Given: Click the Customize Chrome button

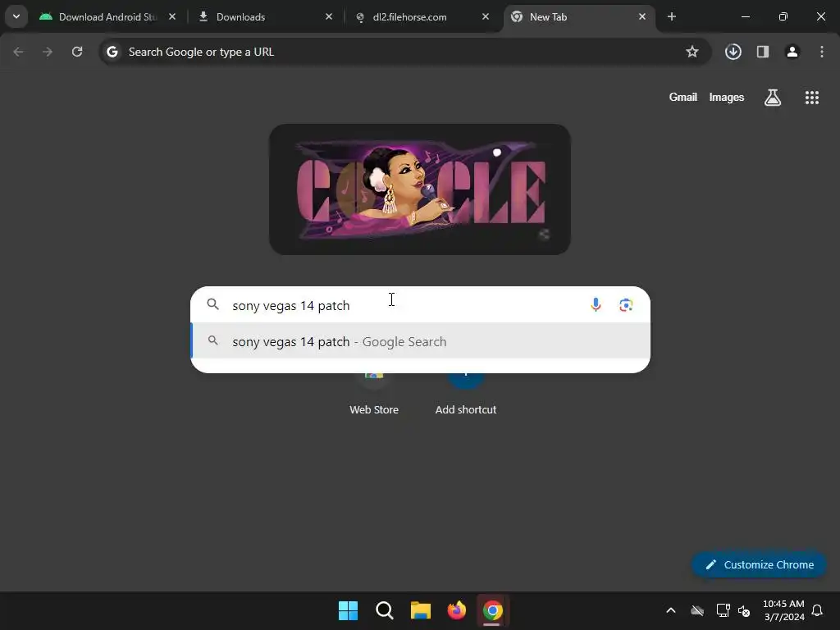Looking at the screenshot, I should point(759,564).
